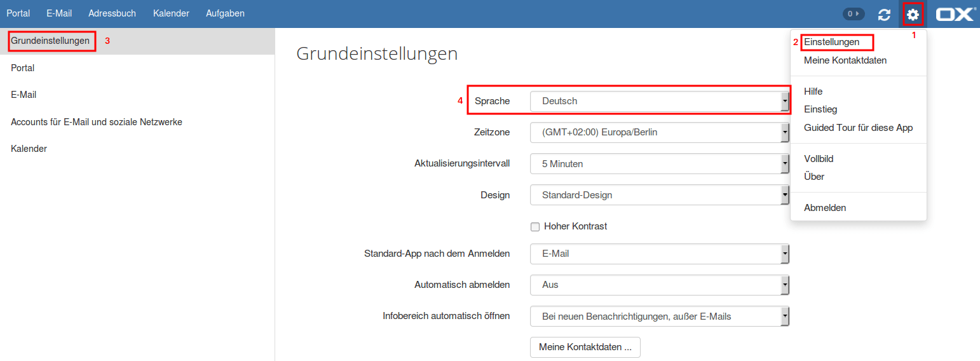The image size is (980, 361).
Task: Open the Automatisch abmelden dropdown
Action: [x=660, y=285]
